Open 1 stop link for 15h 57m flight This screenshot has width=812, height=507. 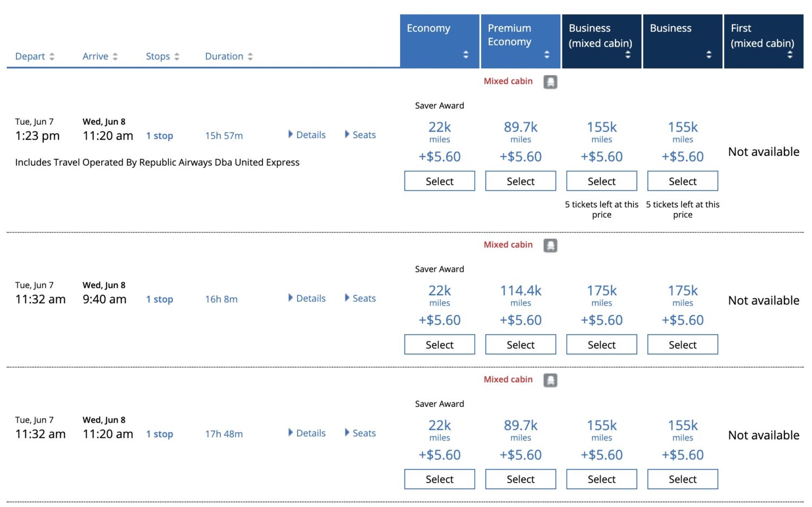pos(160,136)
